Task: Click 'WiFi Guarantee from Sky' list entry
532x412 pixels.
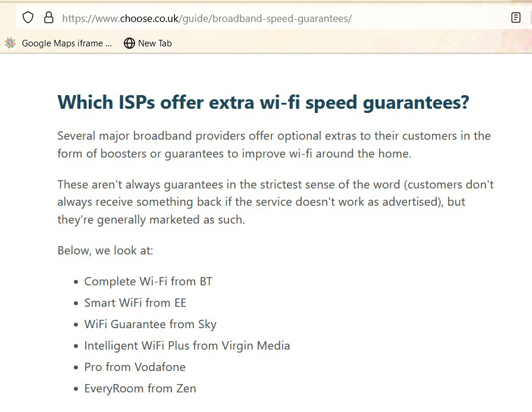Action: coord(150,324)
